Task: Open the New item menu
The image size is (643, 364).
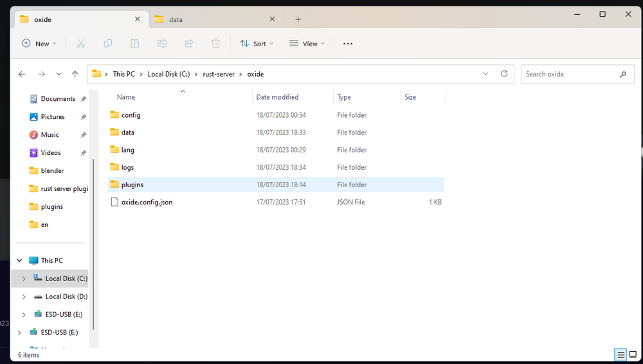Action: click(x=39, y=43)
